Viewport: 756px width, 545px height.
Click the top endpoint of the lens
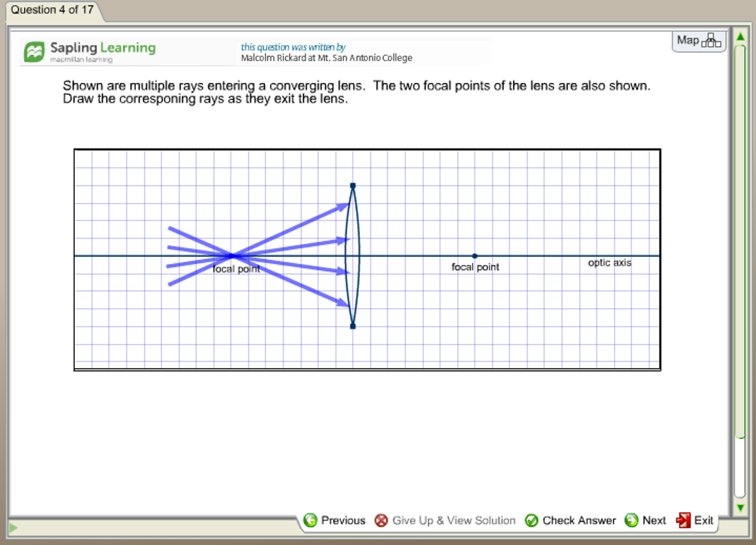(353, 186)
